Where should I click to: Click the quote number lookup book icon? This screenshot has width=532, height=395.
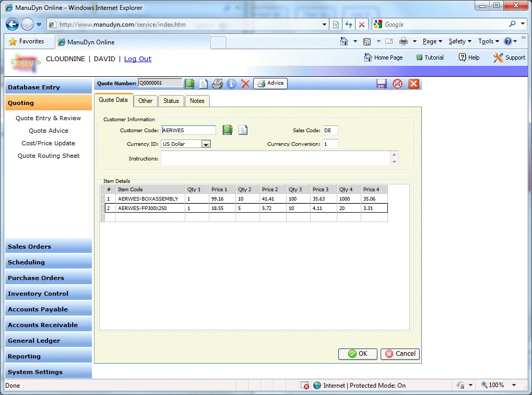pyautogui.click(x=190, y=84)
